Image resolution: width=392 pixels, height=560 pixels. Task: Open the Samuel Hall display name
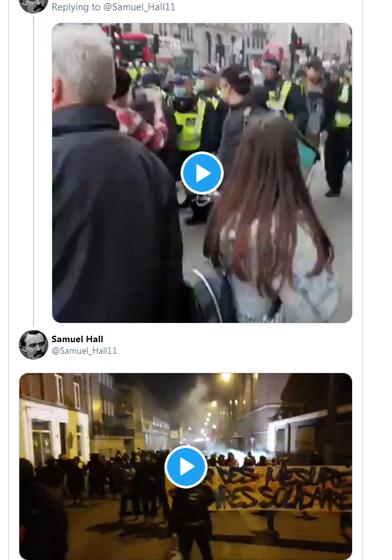pos(77,339)
